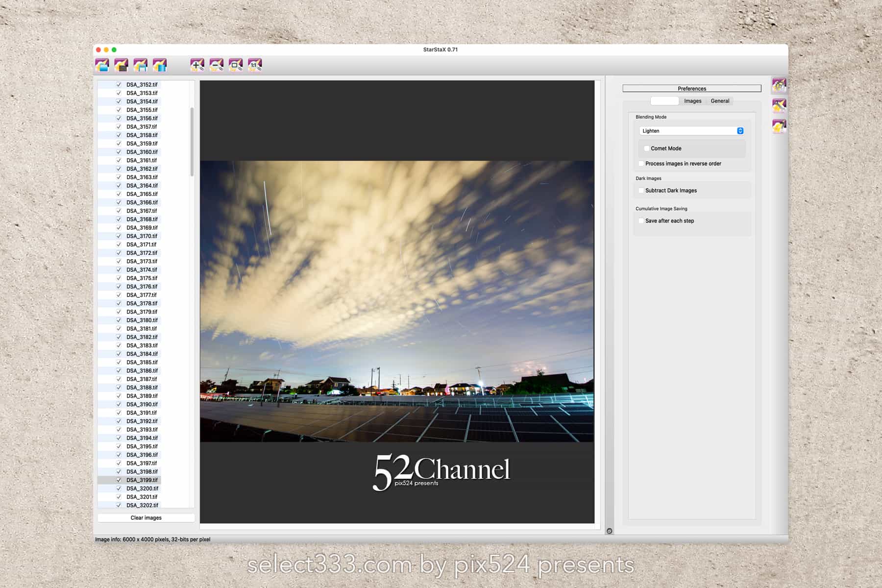Open Preferences with the gear sidebar icon
This screenshot has width=882, height=588.
(779, 85)
